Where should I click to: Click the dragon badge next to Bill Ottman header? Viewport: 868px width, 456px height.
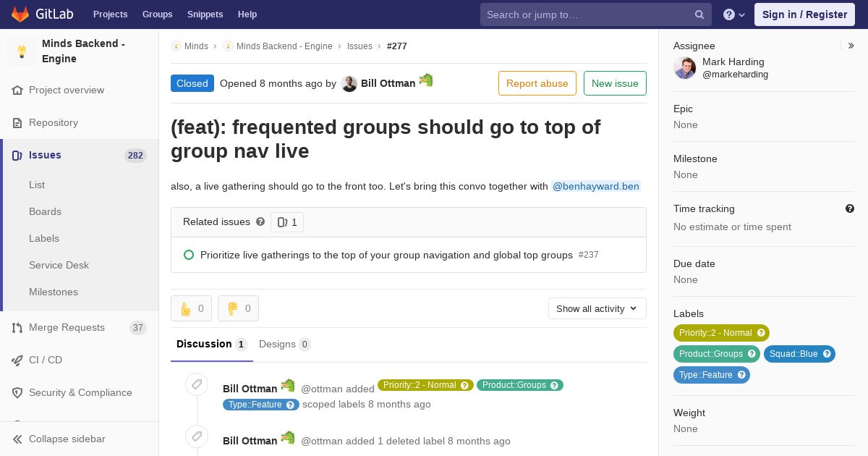(x=426, y=80)
